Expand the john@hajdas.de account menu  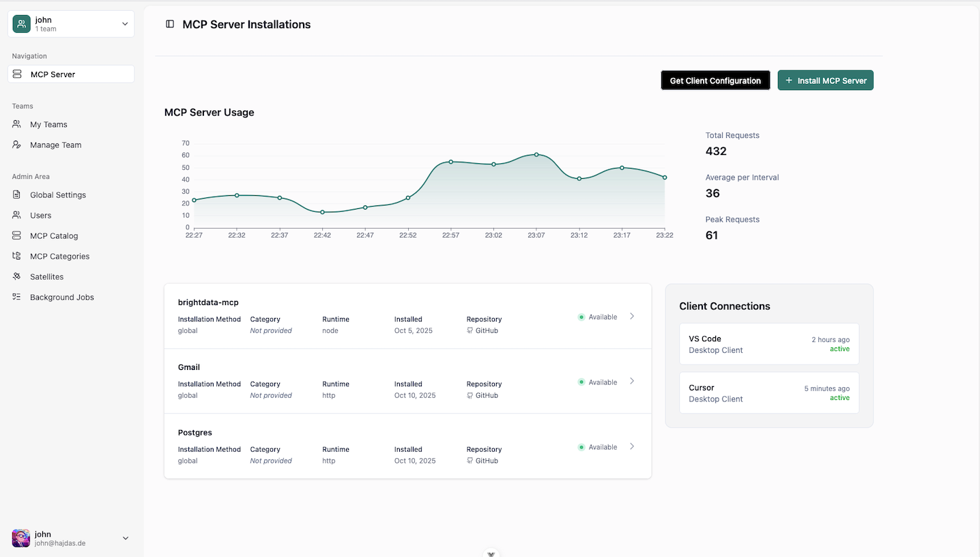[x=70, y=539]
